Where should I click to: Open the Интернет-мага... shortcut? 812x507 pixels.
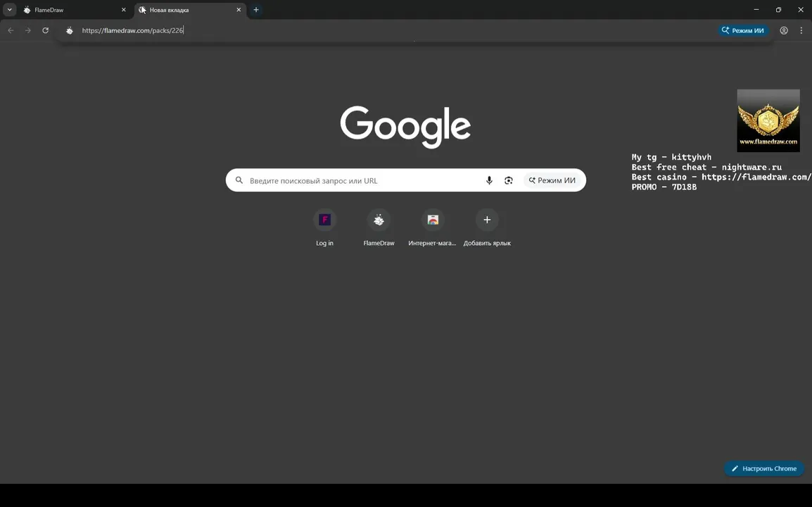[433, 227]
